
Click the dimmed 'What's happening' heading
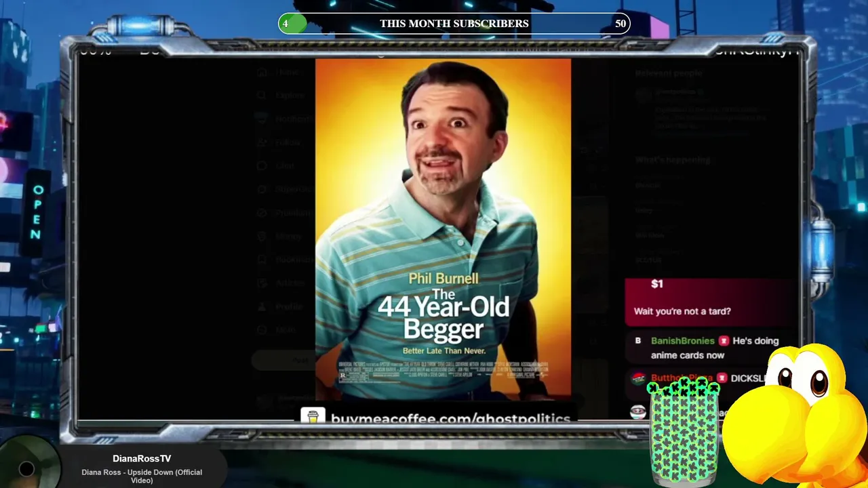pos(673,160)
